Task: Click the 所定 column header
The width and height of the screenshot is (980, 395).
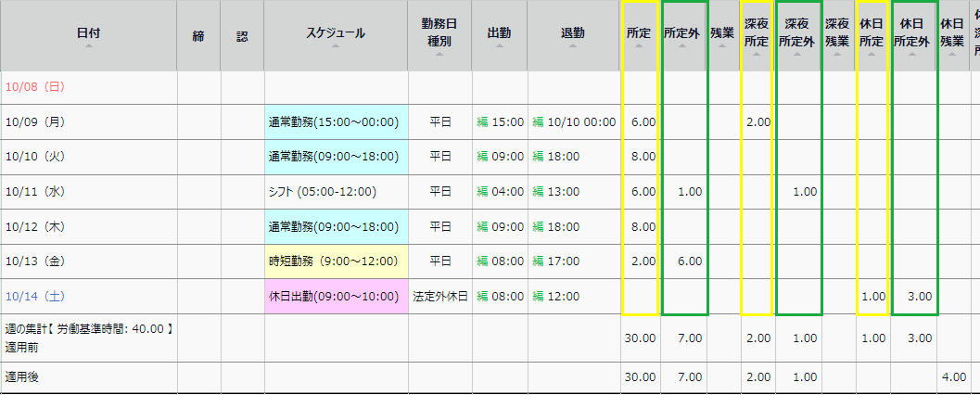Action: [x=638, y=35]
